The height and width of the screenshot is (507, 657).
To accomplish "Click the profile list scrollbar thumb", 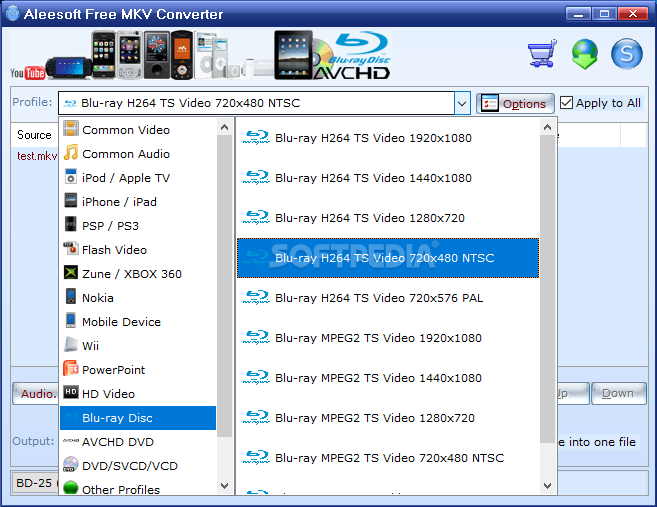I will [547, 289].
